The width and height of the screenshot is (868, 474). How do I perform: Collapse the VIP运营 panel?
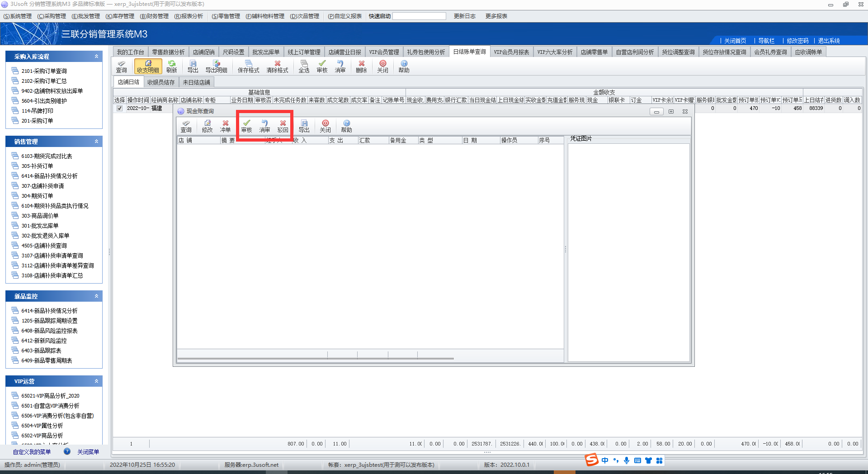coord(96,381)
